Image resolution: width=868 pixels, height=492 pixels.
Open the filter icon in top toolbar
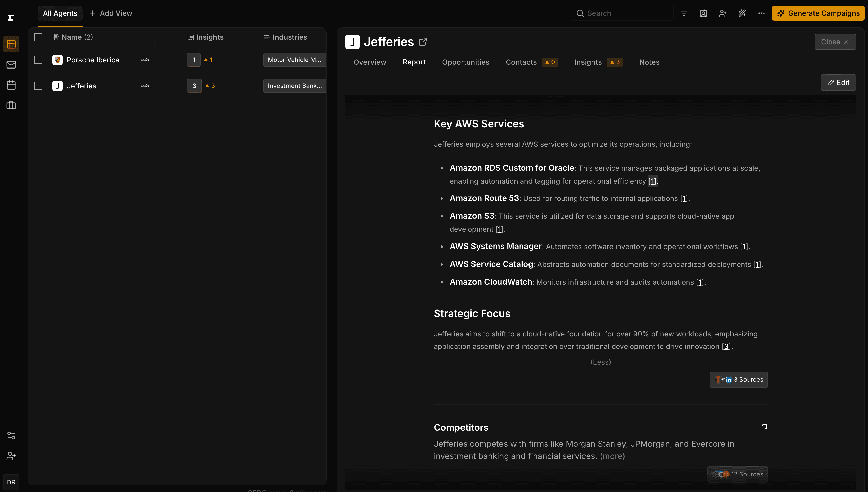684,13
